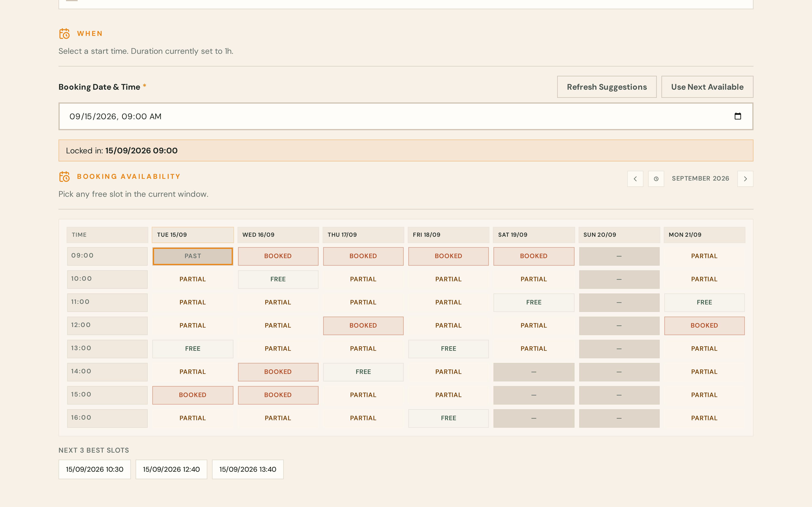Click the SUN 20/09 column header
This screenshot has width=812, height=507.
point(619,235)
